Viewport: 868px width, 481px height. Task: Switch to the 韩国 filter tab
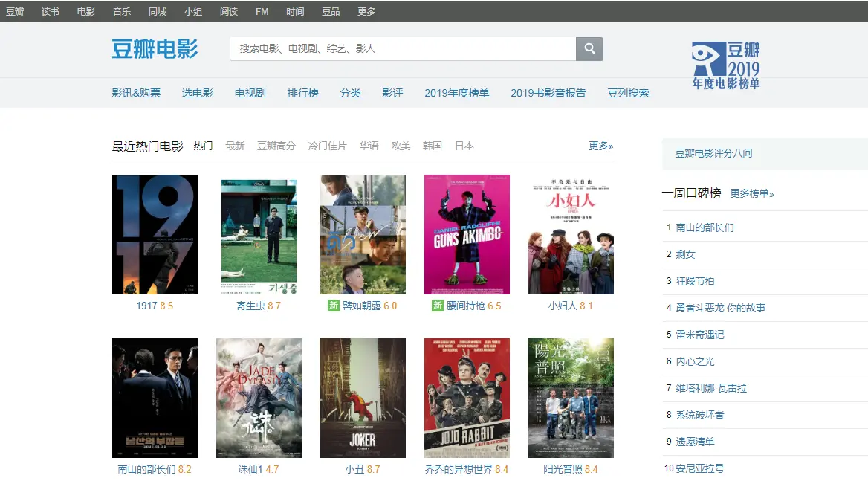[433, 146]
